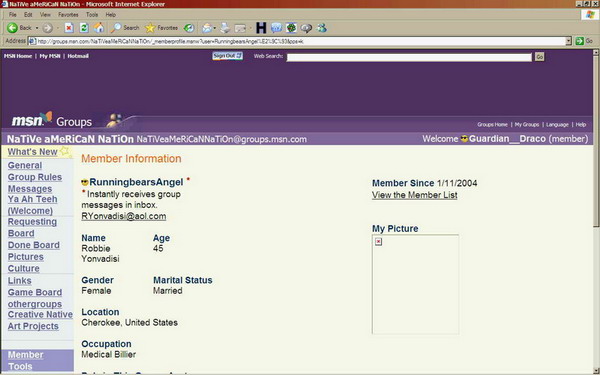This screenshot has height=375, width=600.
Task: Open the Requesting Board link
Action: click(x=32, y=227)
